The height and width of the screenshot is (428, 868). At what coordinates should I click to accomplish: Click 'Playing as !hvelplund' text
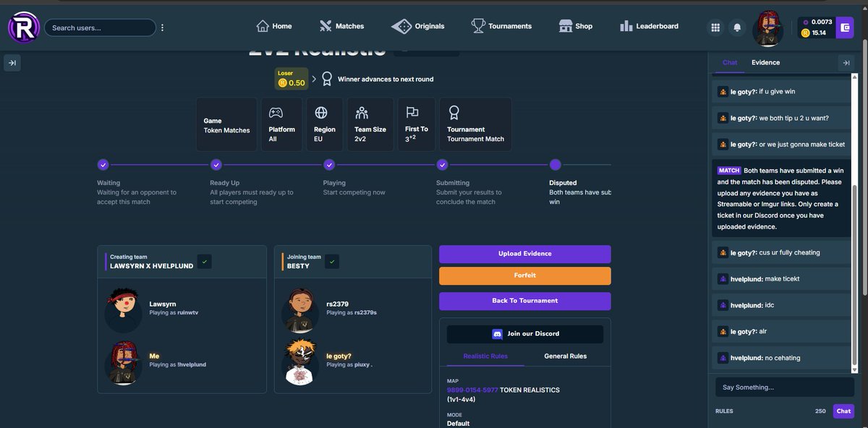pyautogui.click(x=177, y=364)
